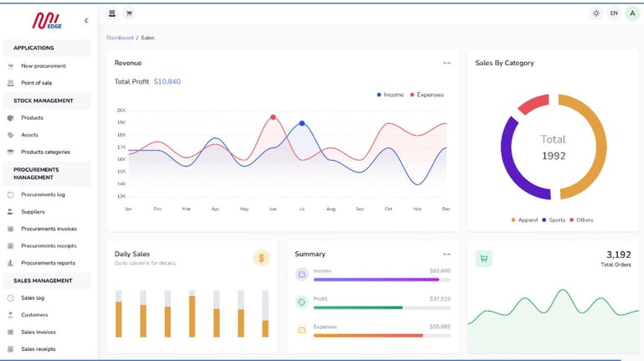Go to Dashboard breadcrumb link
Screen dimensions: 644x361
pos(120,38)
